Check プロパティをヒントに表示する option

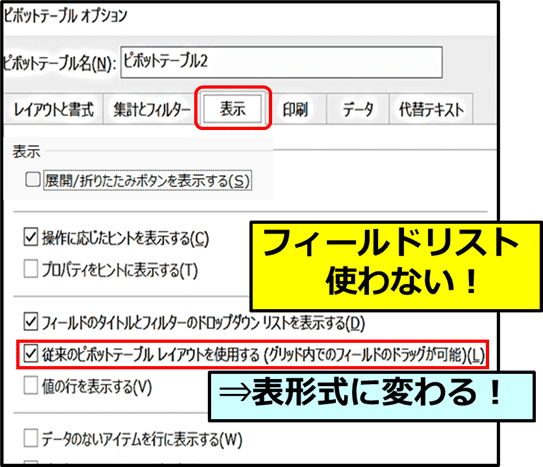point(31,269)
